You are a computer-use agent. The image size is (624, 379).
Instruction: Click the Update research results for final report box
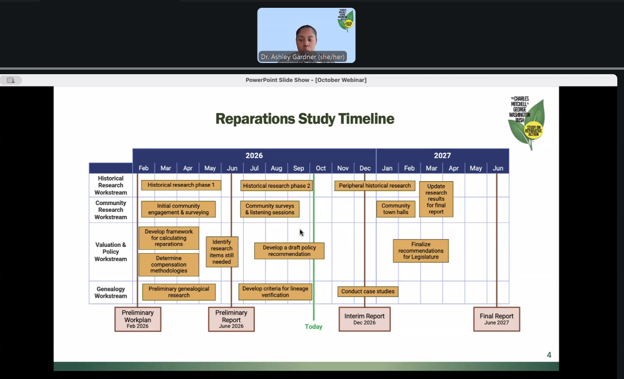click(x=436, y=199)
